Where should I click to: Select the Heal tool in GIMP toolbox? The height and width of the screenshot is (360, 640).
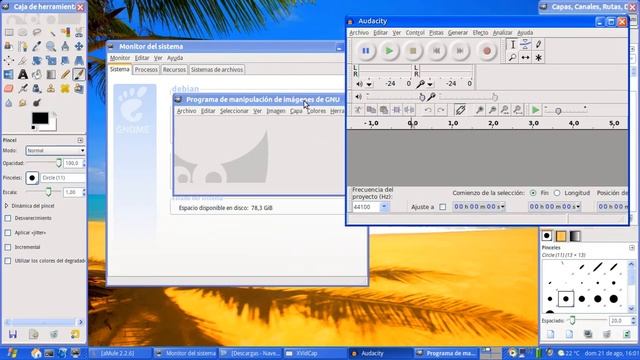65,88
